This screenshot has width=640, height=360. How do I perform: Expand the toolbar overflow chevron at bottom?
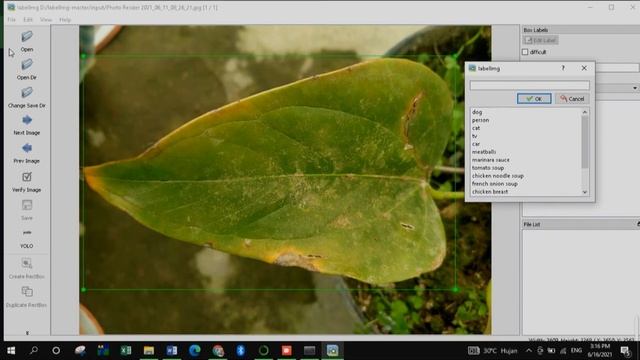[27, 333]
